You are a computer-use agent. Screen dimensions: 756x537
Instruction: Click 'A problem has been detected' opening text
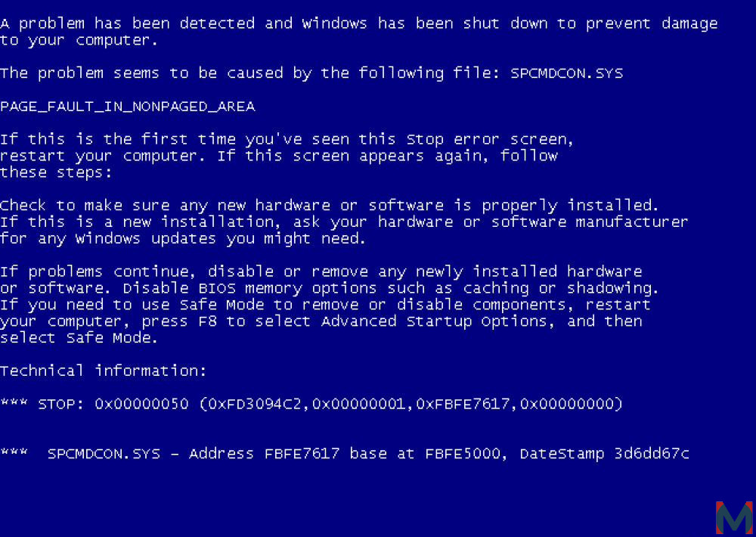click(x=127, y=23)
